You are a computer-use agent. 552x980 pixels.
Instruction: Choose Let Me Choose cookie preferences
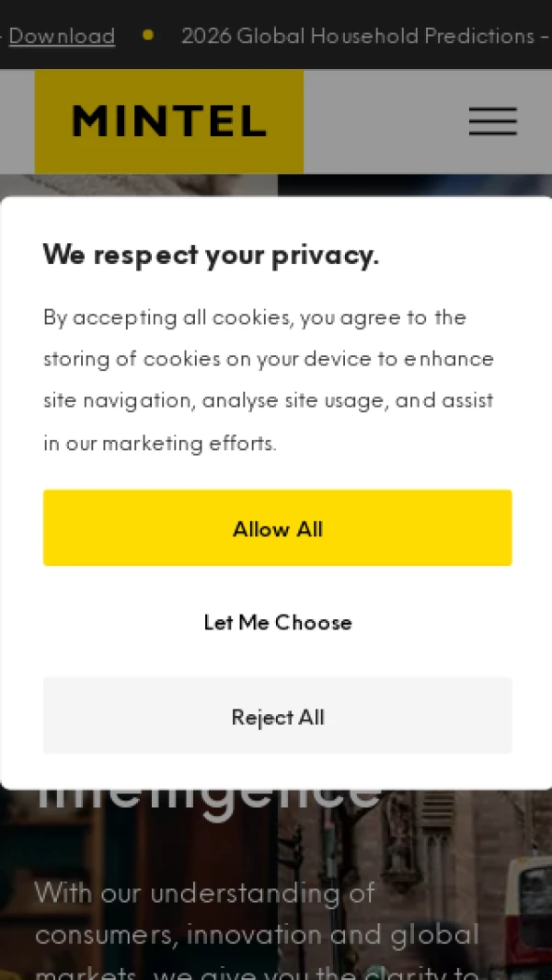[278, 622]
